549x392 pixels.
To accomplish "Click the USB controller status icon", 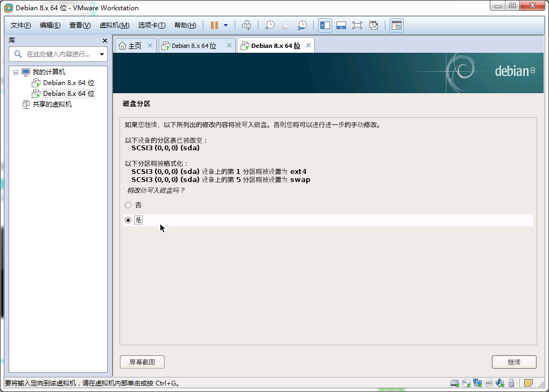I will point(511,383).
